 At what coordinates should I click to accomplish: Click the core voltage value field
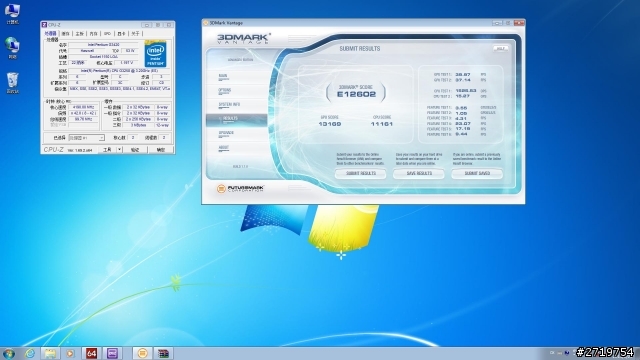[126, 63]
